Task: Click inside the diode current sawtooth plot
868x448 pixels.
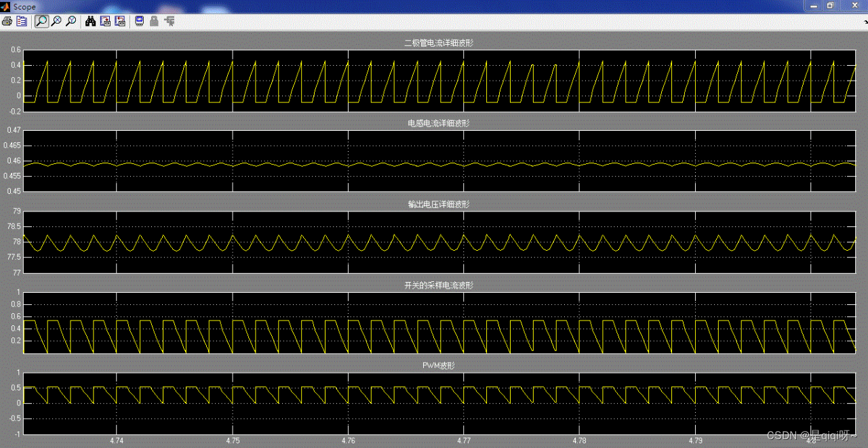Action: (440, 81)
